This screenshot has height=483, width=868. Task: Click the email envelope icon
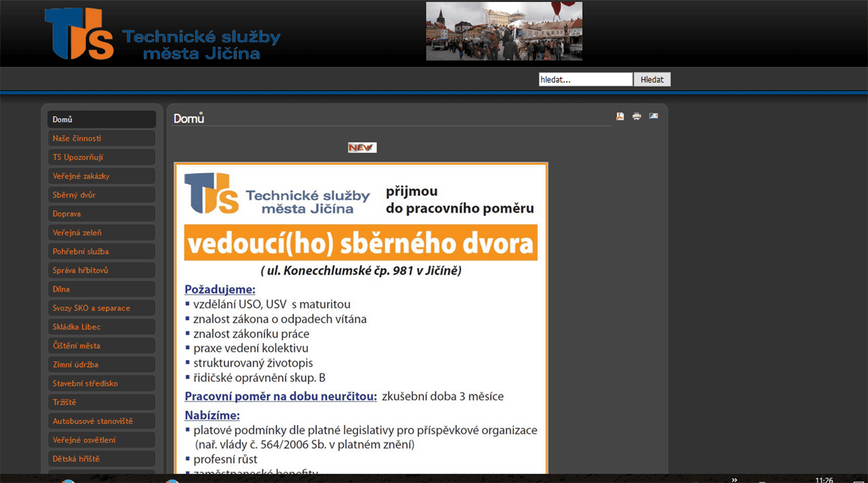[x=654, y=116]
